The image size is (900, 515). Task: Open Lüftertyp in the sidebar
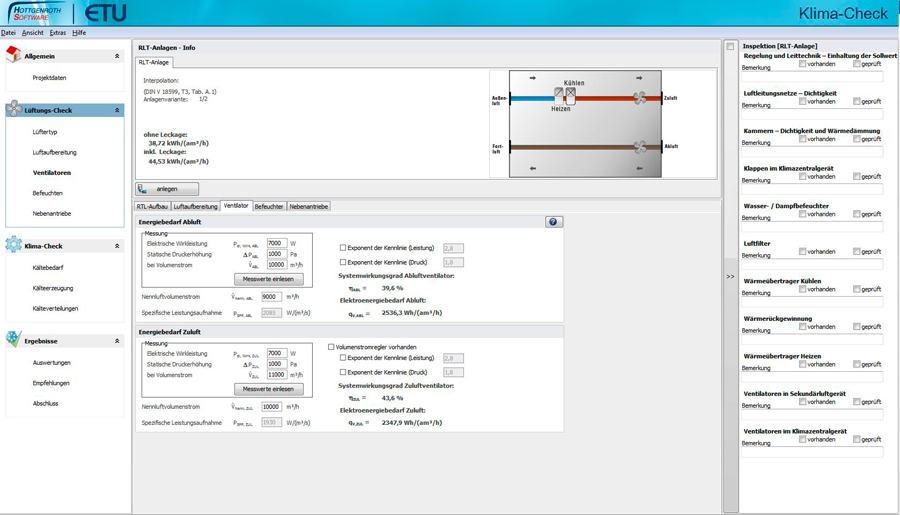coord(45,132)
